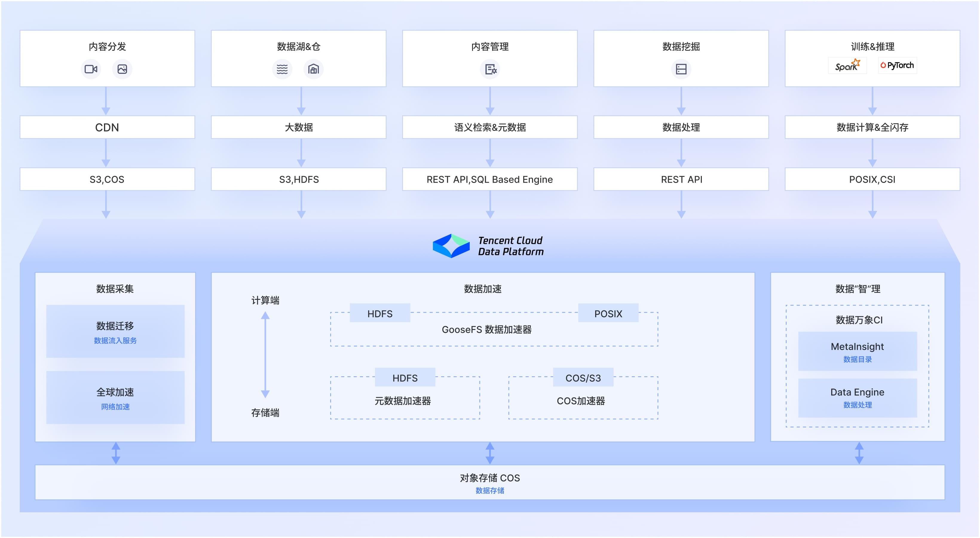Viewport: 980px width, 538px height.
Task: Open the 数据迁移 data migration card
Action: point(115,331)
